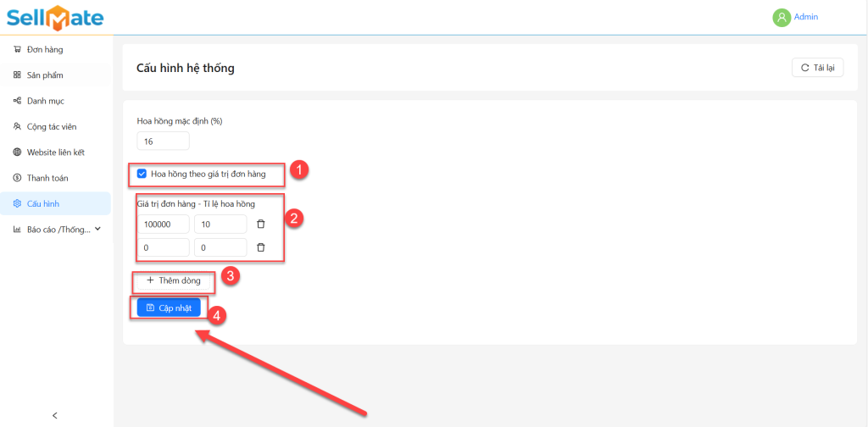Click the globe icon for Website liên kết
This screenshot has height=427, width=868.
(18, 152)
